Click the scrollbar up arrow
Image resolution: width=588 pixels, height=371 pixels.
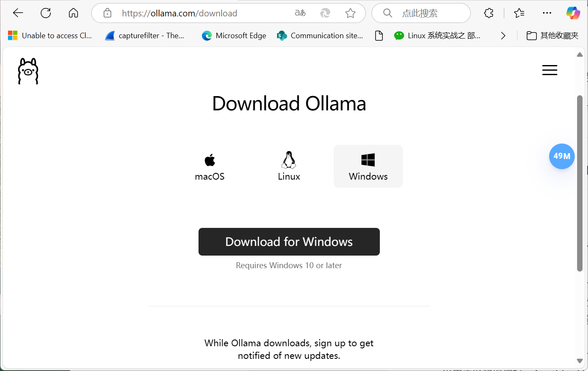pos(580,55)
